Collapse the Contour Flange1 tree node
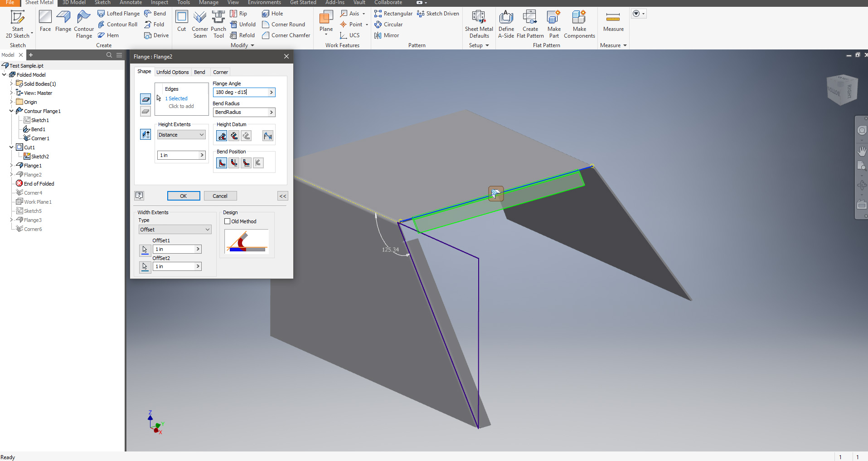Screen dimensions: 868x461 pyautogui.click(x=10, y=111)
